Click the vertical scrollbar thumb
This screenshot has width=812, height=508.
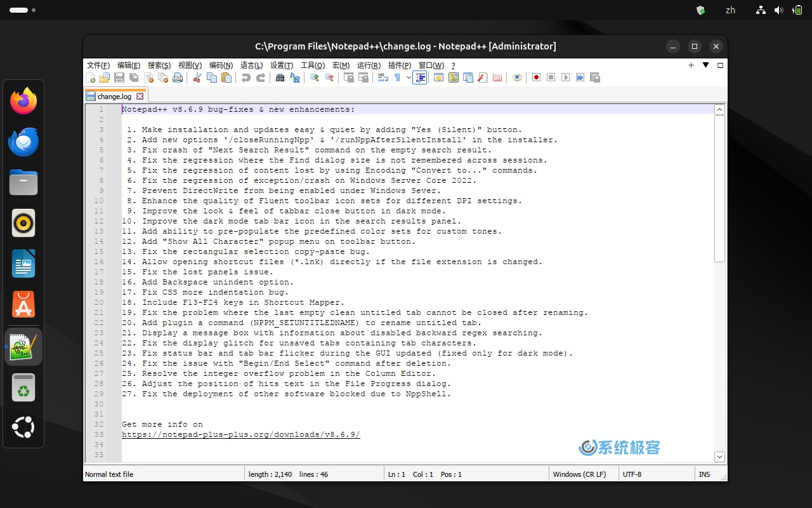point(719,189)
